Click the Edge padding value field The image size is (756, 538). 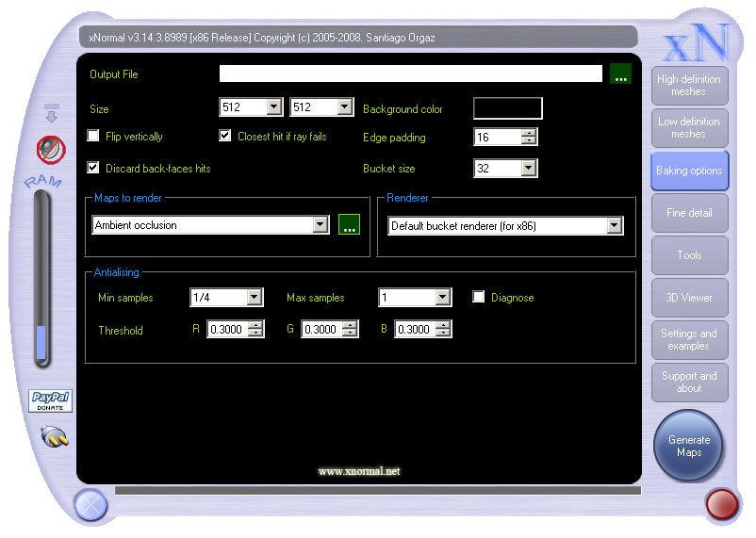[497, 138]
